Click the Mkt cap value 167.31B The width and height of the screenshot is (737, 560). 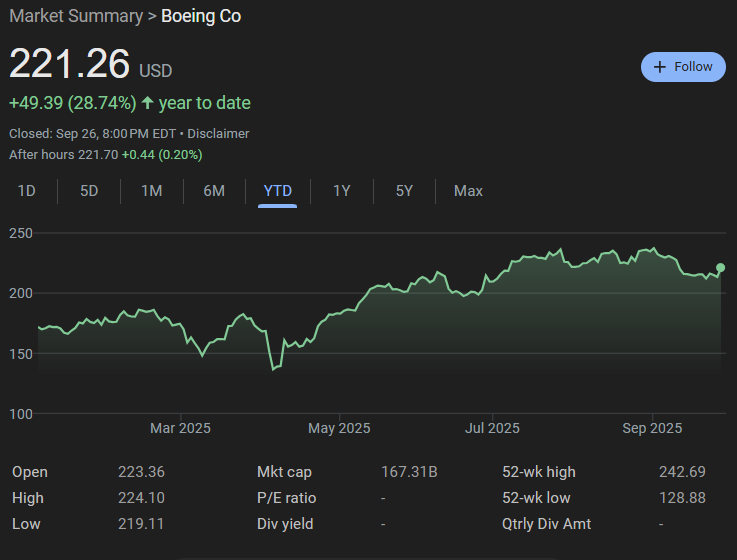(409, 472)
